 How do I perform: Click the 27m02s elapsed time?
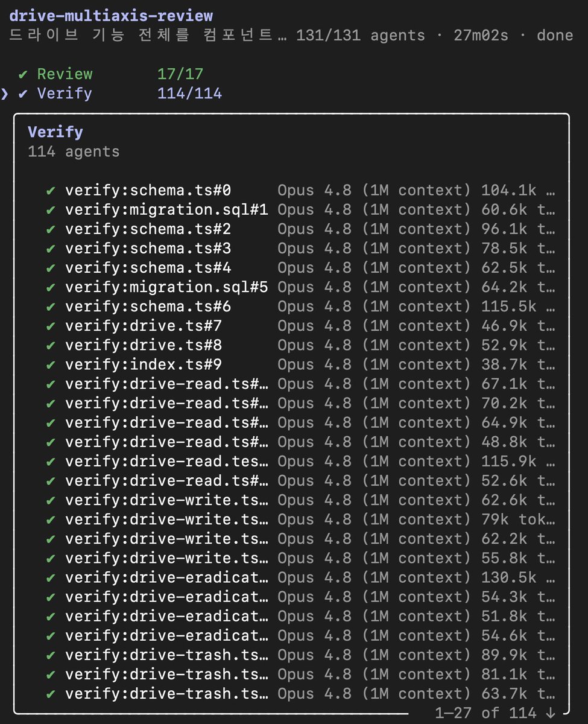tap(481, 35)
